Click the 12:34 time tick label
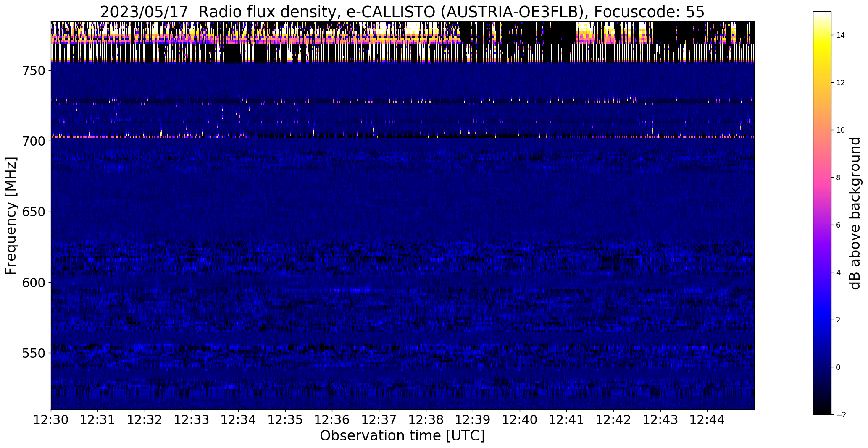868x448 pixels. 239,420
